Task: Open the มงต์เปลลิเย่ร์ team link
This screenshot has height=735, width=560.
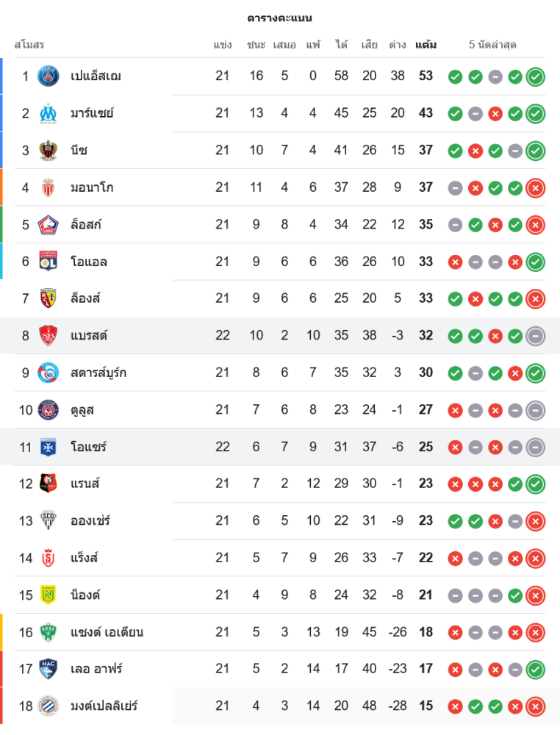Action: tap(104, 706)
